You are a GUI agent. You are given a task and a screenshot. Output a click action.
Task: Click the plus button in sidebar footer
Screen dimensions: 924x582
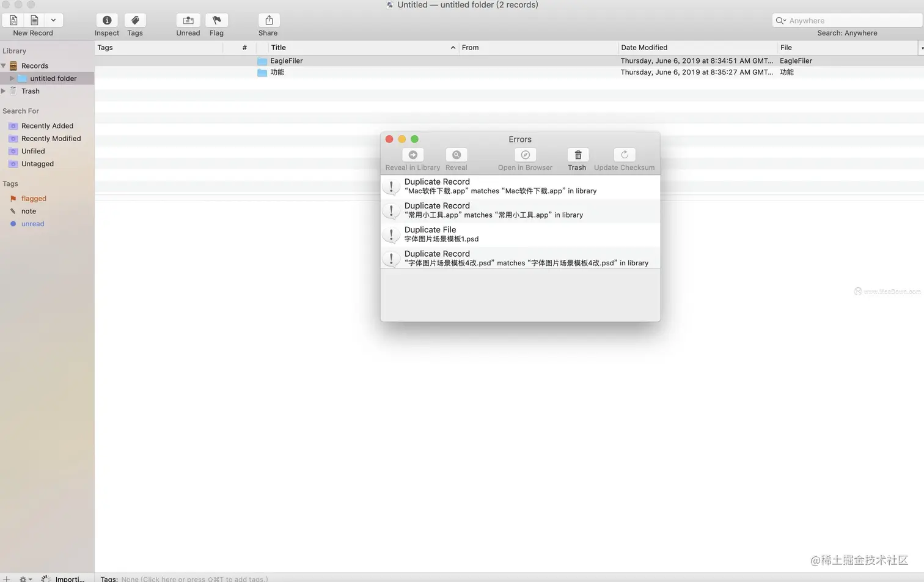6,578
